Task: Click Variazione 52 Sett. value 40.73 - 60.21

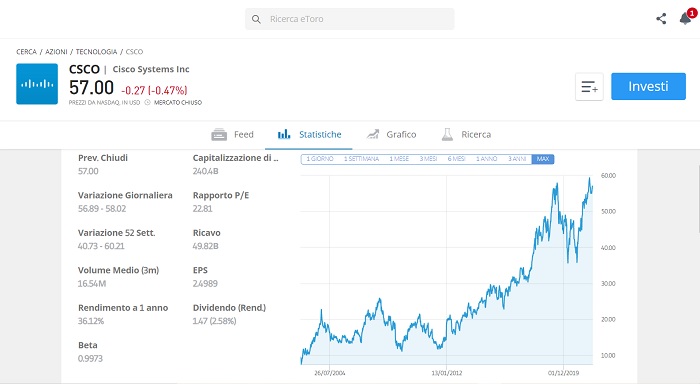Action: pos(101,246)
